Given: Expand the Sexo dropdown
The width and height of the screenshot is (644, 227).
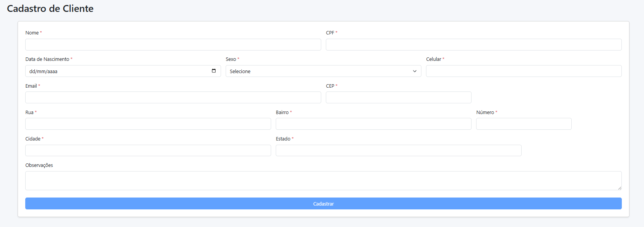Looking at the screenshot, I should 323,71.
